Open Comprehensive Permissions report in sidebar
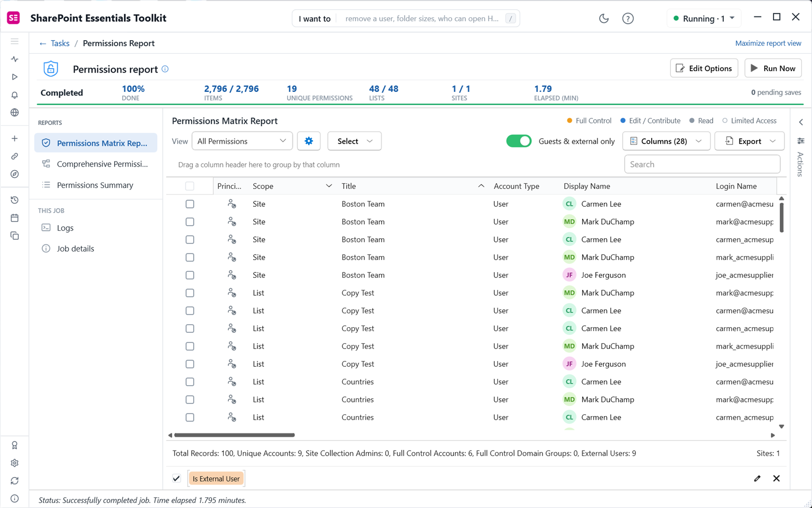This screenshot has height=508, width=812. coord(96,164)
